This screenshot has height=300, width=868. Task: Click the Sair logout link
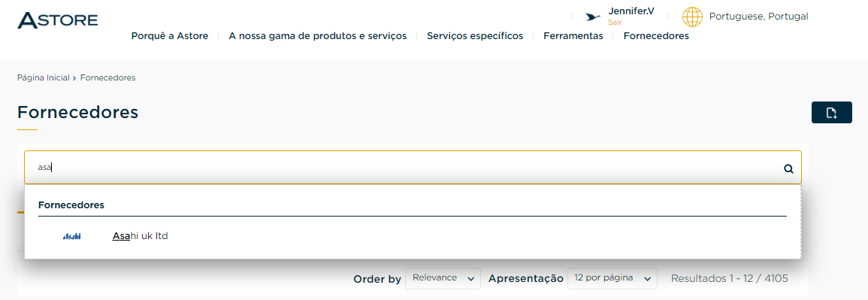pyautogui.click(x=615, y=23)
